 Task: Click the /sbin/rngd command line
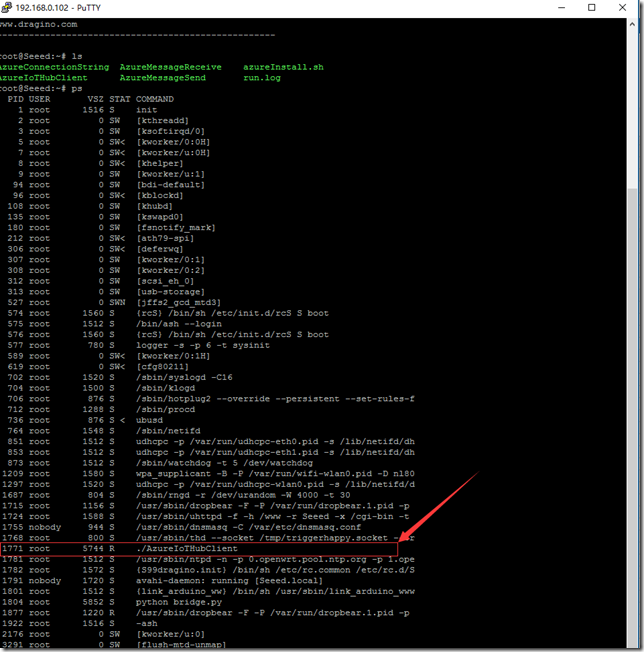[243, 495]
